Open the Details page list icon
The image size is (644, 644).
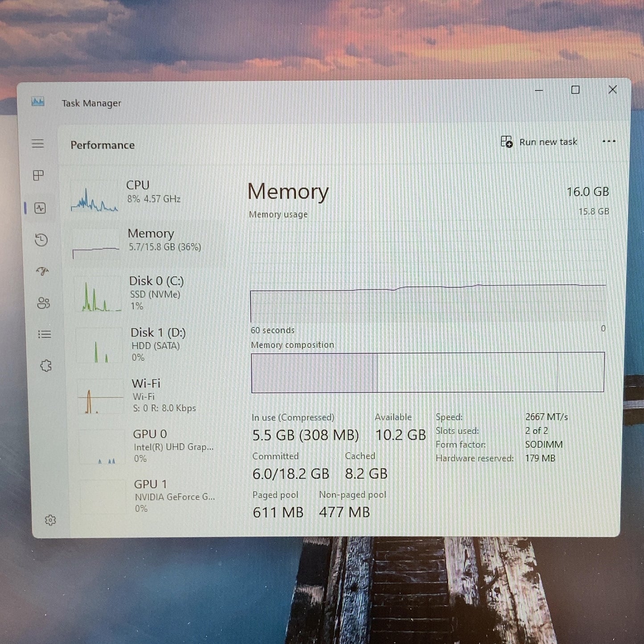click(45, 334)
